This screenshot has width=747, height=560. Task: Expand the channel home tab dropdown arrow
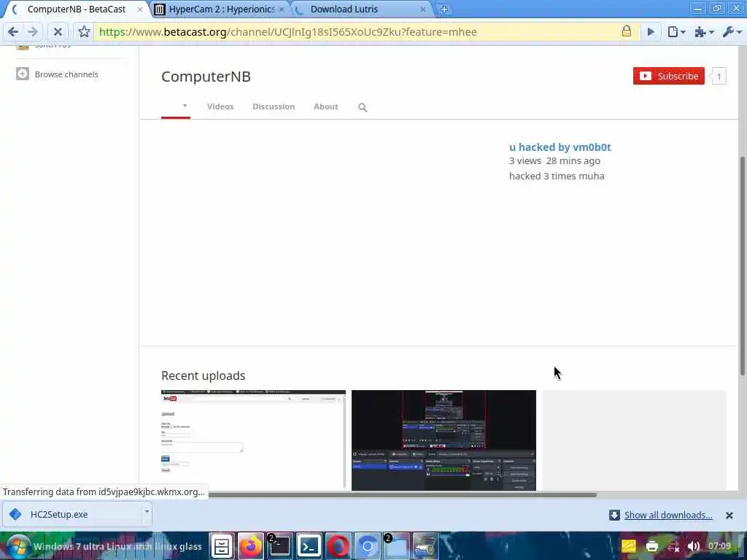185,106
